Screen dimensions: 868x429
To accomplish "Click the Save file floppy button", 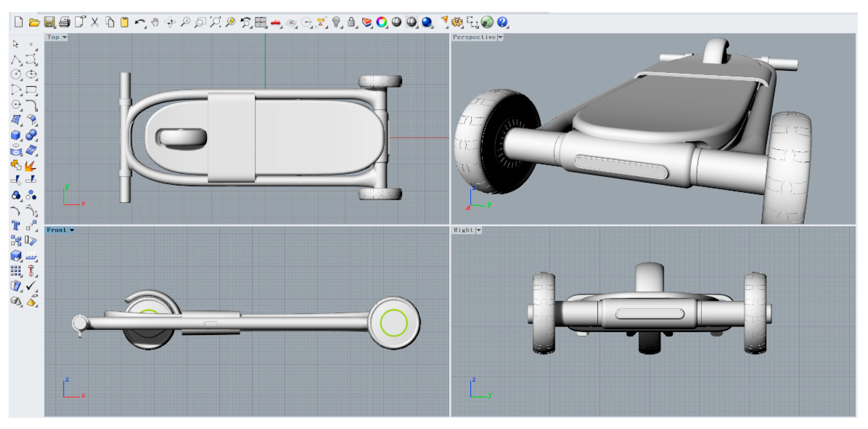I will tap(49, 22).
